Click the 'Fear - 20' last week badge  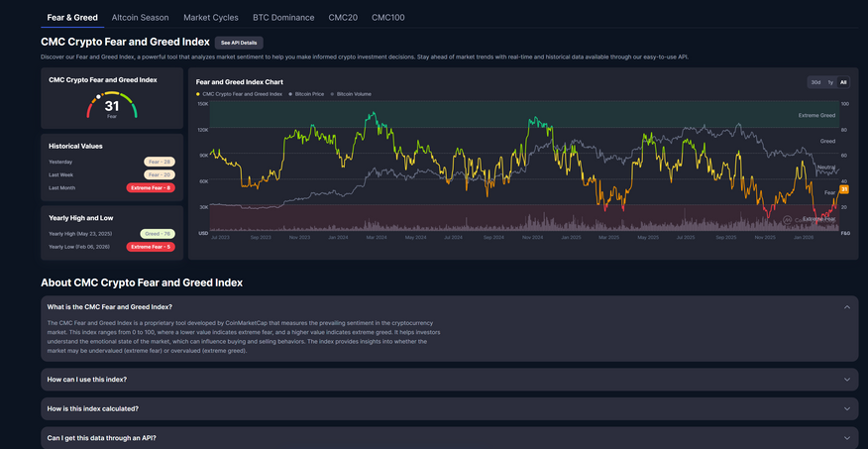(160, 175)
